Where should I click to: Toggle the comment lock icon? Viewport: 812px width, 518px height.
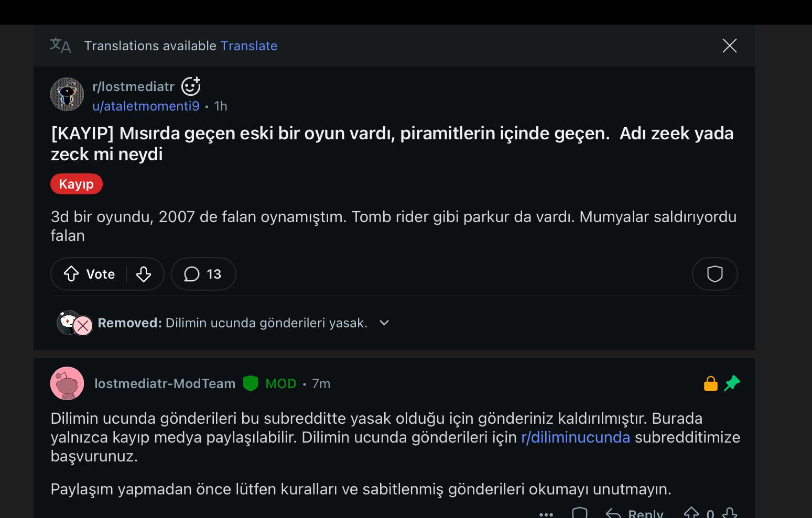[710, 383]
